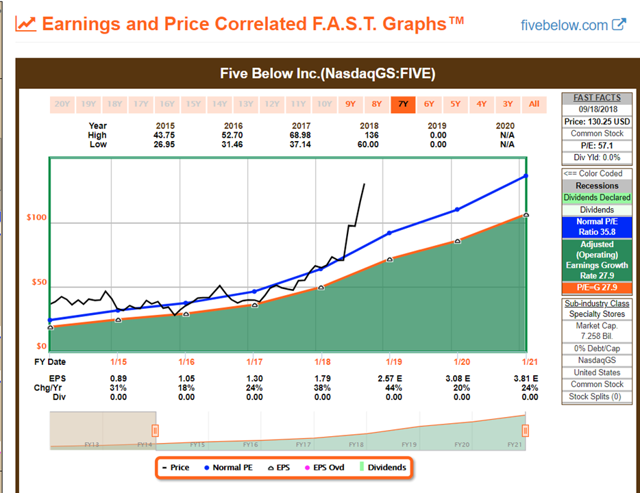Click the Price: 130.25 USD value
Screen dimensions: 640x493
coord(597,122)
